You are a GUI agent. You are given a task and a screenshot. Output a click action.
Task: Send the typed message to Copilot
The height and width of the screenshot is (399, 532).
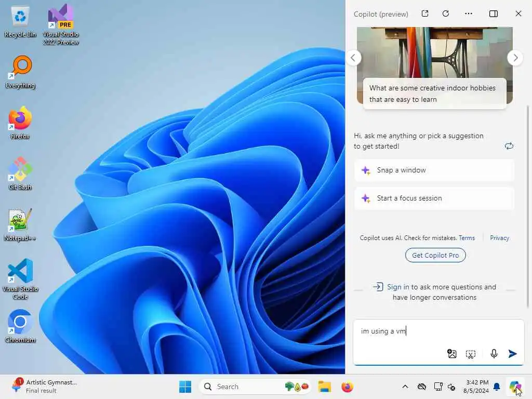pyautogui.click(x=512, y=354)
